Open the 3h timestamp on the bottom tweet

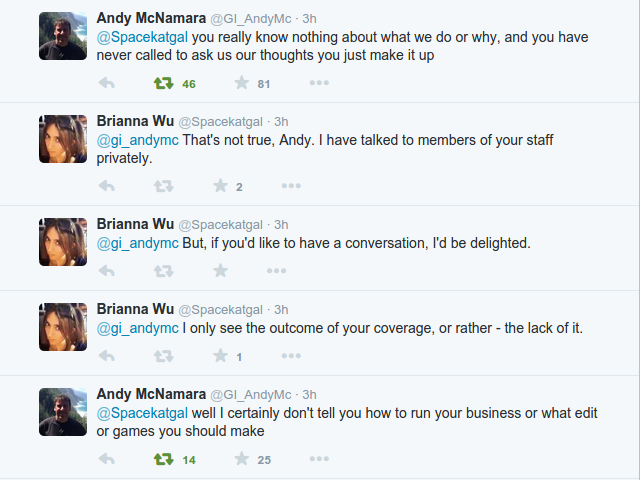tap(309, 395)
